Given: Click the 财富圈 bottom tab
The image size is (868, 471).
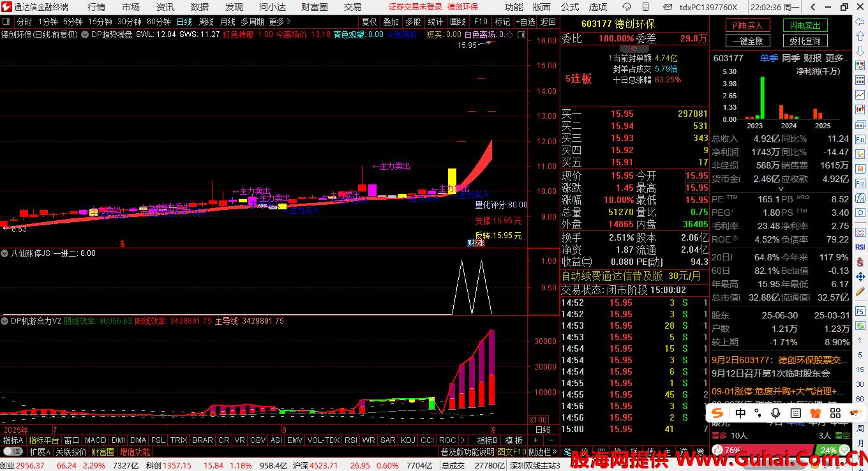Looking at the screenshot, I should tap(102, 452).
